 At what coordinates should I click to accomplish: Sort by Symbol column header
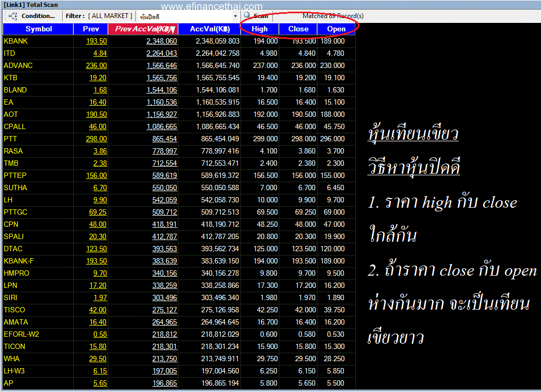click(38, 29)
